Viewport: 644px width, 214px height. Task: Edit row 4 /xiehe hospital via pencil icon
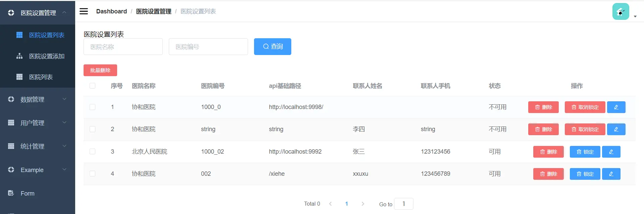tap(611, 174)
